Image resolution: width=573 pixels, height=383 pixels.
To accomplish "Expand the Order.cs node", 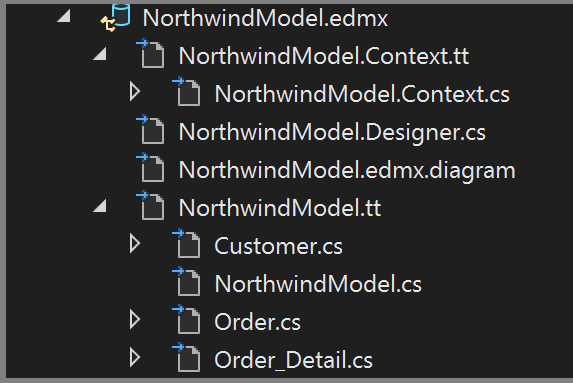I will pyautogui.click(x=135, y=320).
